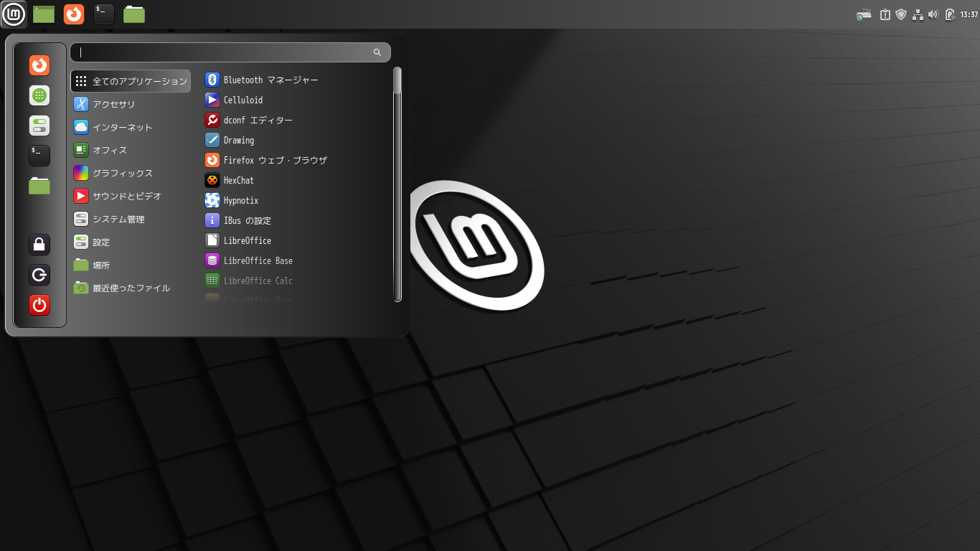Open System Settings from favorites sidebar

pyautogui.click(x=39, y=126)
